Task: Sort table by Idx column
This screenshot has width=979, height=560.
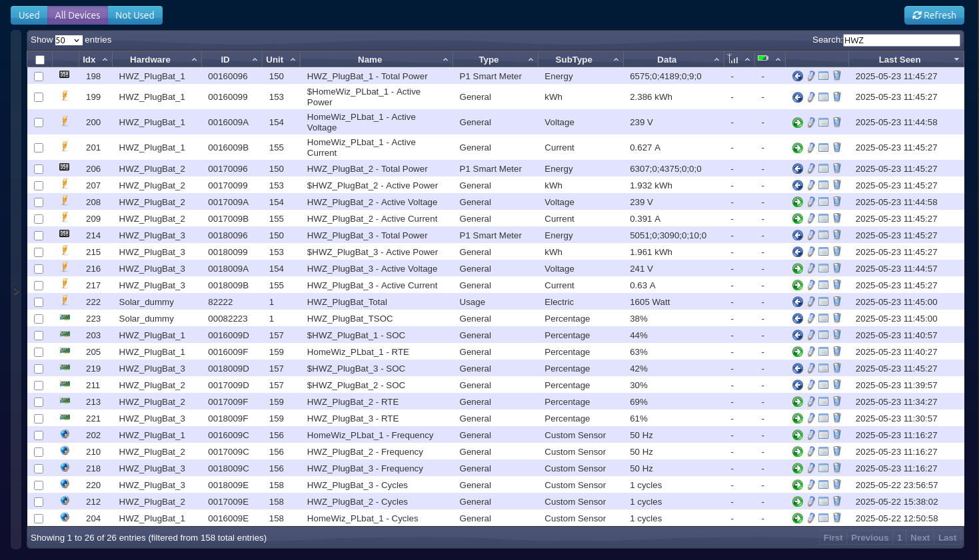Action: [95, 59]
